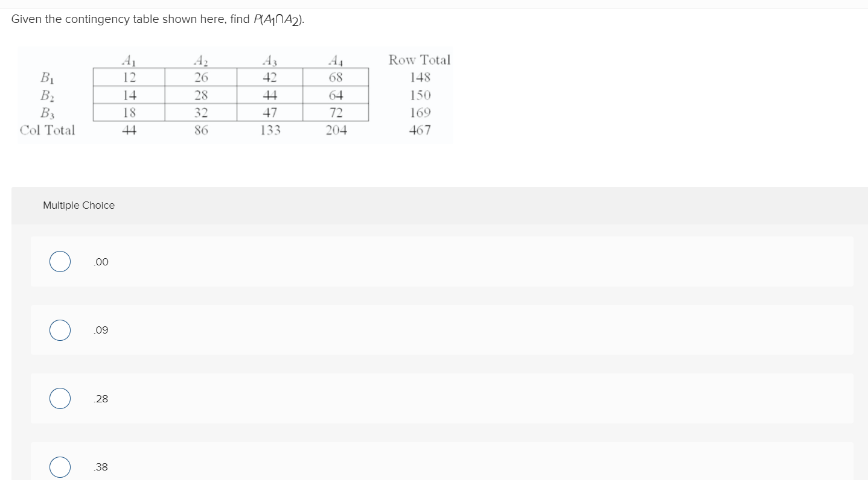868x488 pixels.
Task: Pick the .38 answer choice
Action: click(59, 466)
